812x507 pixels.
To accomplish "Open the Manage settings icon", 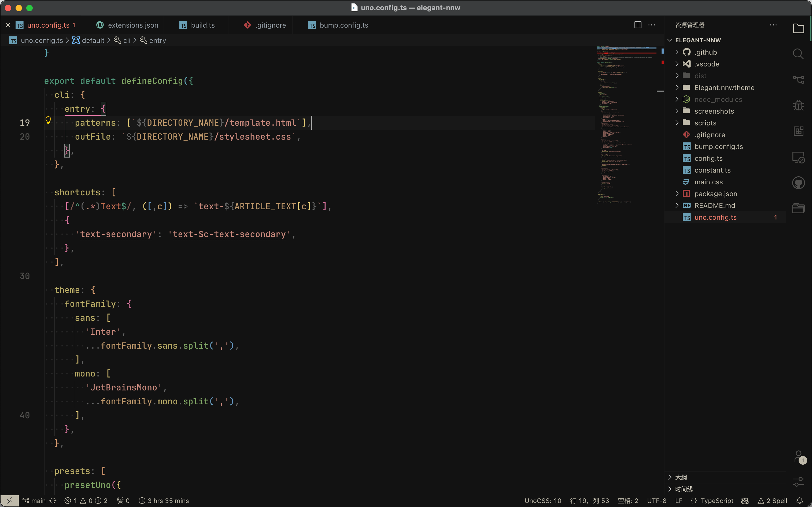I will (x=798, y=482).
